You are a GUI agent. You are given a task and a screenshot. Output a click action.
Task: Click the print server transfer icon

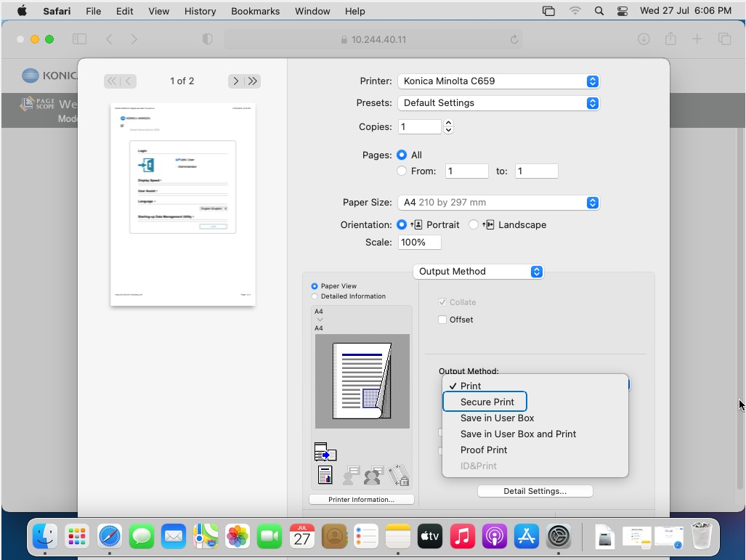pyautogui.click(x=325, y=452)
